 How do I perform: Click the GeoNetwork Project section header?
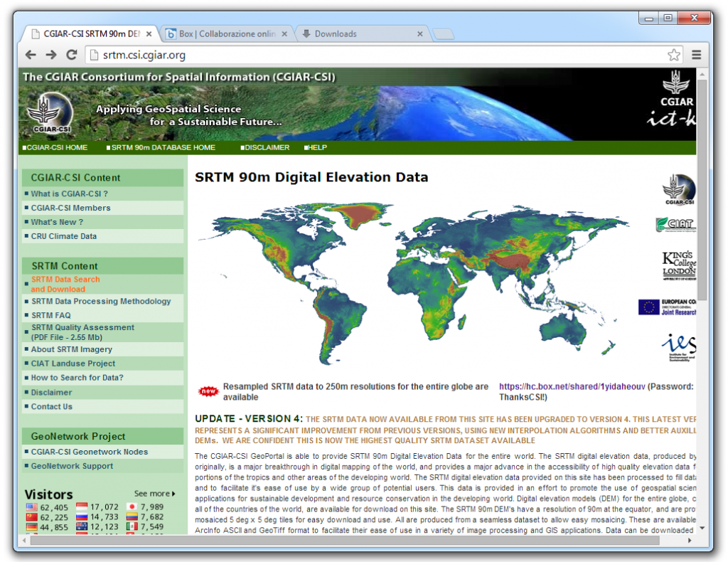click(102, 436)
